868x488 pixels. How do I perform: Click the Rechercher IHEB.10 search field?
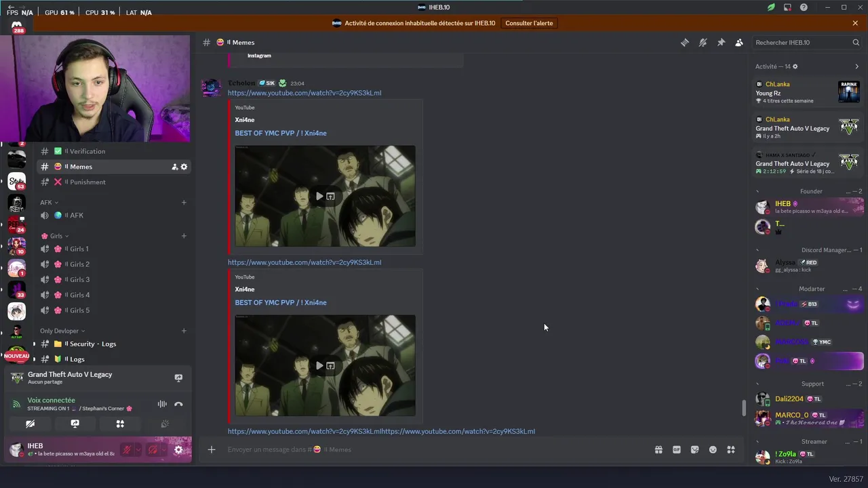[807, 42]
